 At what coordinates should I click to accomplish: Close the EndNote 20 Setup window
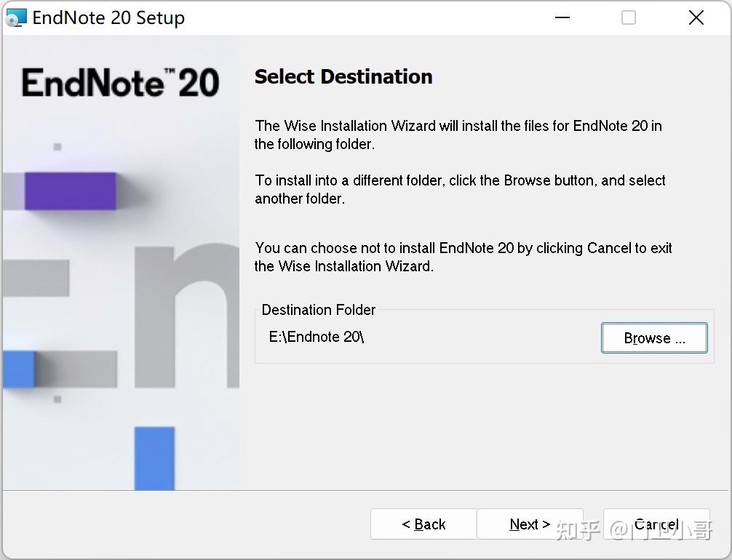pos(696,17)
